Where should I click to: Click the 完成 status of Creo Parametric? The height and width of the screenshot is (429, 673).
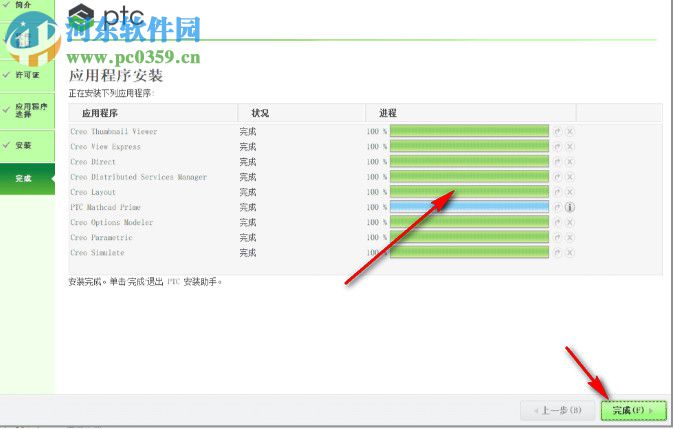click(248, 237)
